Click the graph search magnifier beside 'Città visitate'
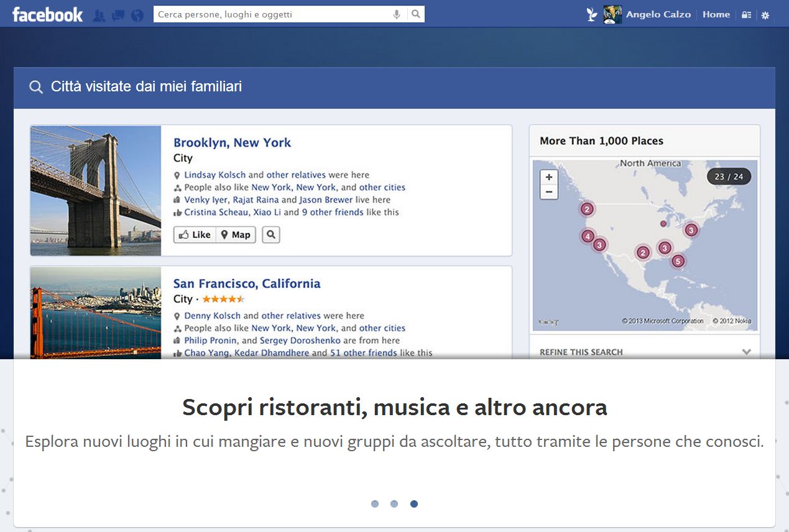Image resolution: width=789 pixels, height=532 pixels. (36, 87)
